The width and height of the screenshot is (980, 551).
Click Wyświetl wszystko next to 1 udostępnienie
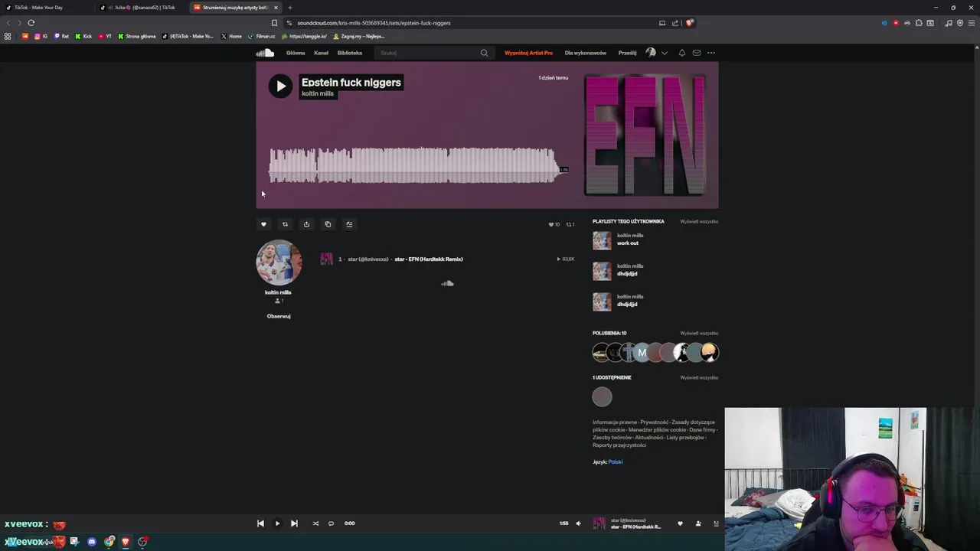coord(699,377)
